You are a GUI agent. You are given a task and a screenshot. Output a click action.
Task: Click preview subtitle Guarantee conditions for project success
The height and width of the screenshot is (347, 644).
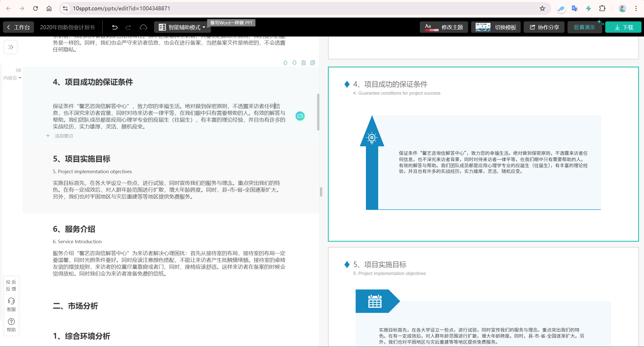coord(397,93)
